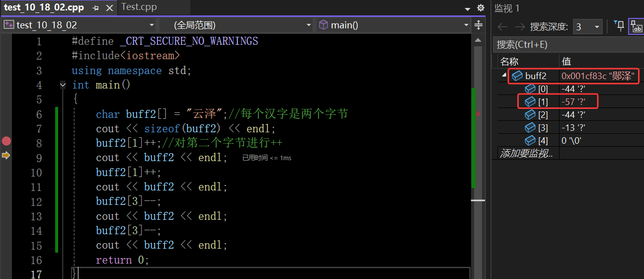Click the cube icon beside main()
Image resolution: width=644 pixels, height=279 pixels.
[323, 25]
